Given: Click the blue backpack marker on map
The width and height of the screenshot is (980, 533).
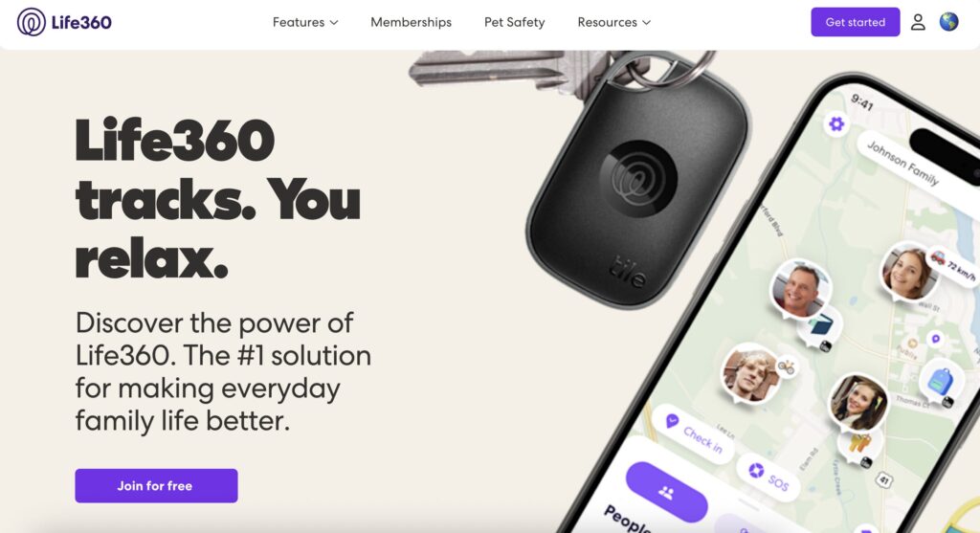Looking at the screenshot, I should click(940, 380).
